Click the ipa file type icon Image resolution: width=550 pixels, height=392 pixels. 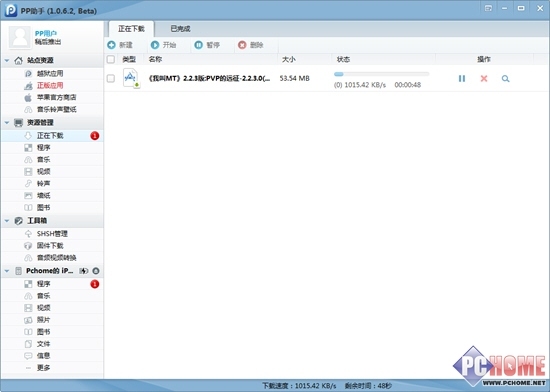(132, 78)
